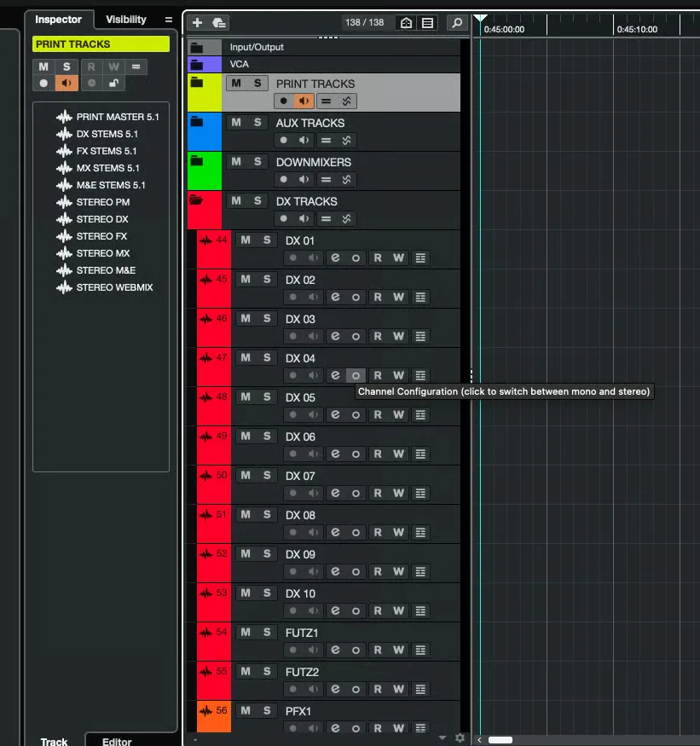Image resolution: width=700 pixels, height=746 pixels.
Task: Expand the Input/Output folder
Action: pos(197,48)
